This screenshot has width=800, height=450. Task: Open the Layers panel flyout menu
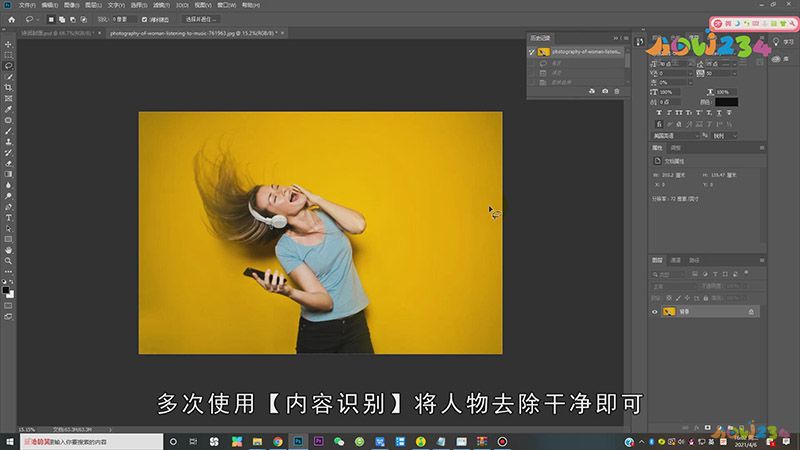[762, 260]
